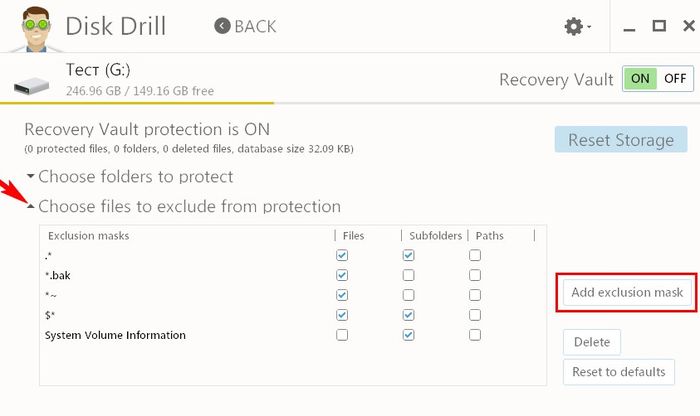
Task: Click the Reset Storage button
Action: (621, 140)
